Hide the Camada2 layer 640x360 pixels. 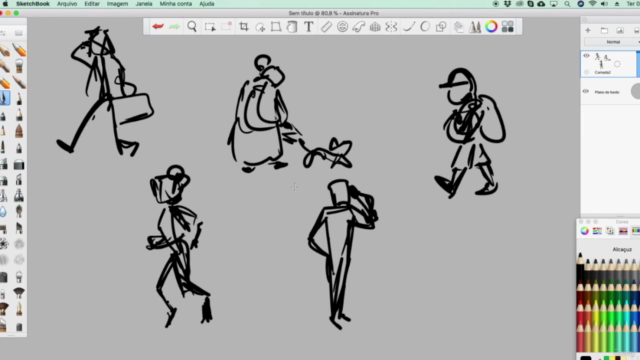[x=587, y=56]
